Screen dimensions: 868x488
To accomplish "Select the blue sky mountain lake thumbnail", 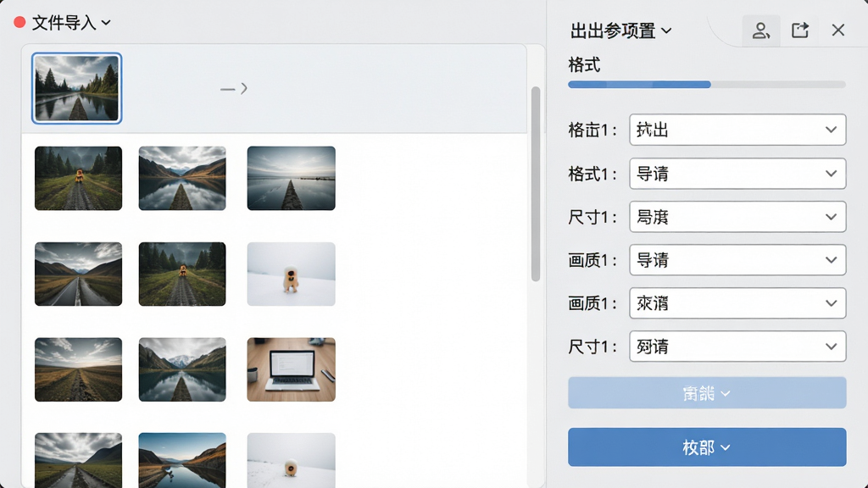I will [x=182, y=460].
